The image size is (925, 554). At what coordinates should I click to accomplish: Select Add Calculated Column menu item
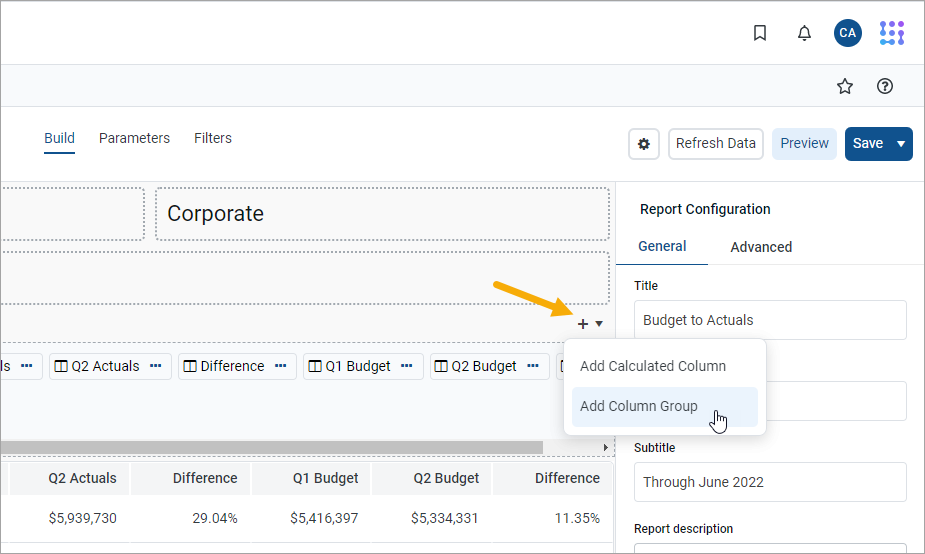pyautogui.click(x=653, y=366)
